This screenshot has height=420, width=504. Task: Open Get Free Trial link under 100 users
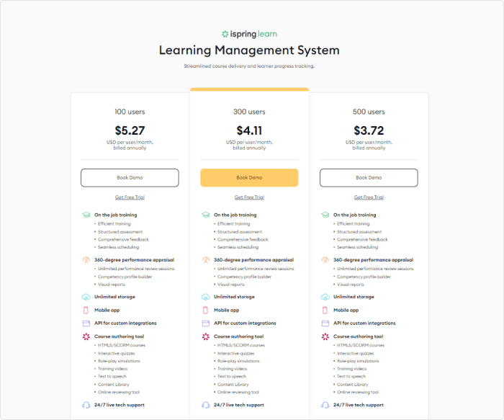click(x=130, y=197)
